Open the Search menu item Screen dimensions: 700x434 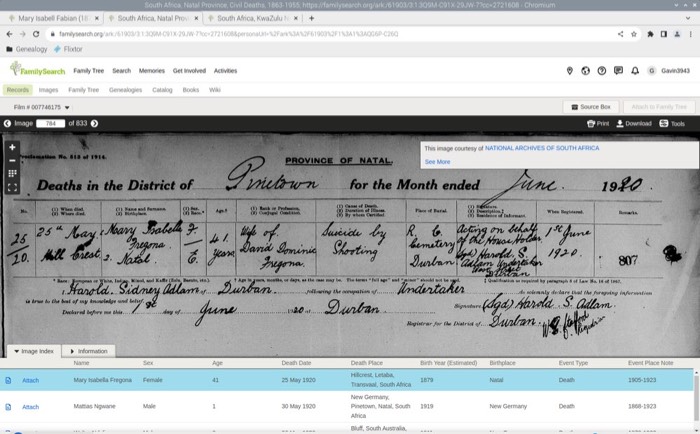(x=121, y=71)
